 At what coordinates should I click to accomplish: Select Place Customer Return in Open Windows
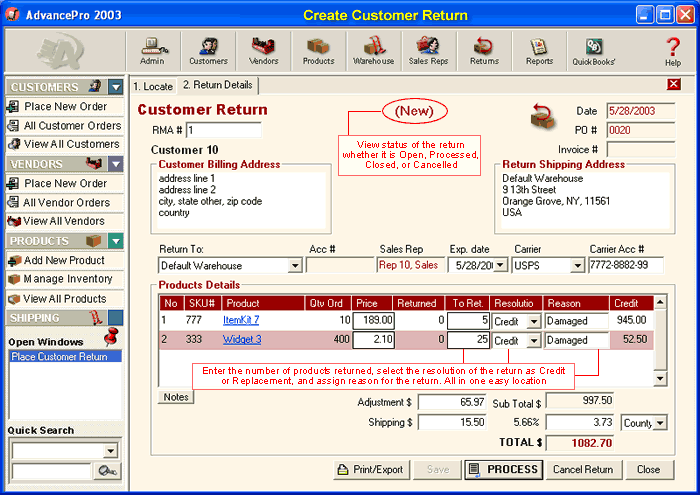tap(65, 356)
